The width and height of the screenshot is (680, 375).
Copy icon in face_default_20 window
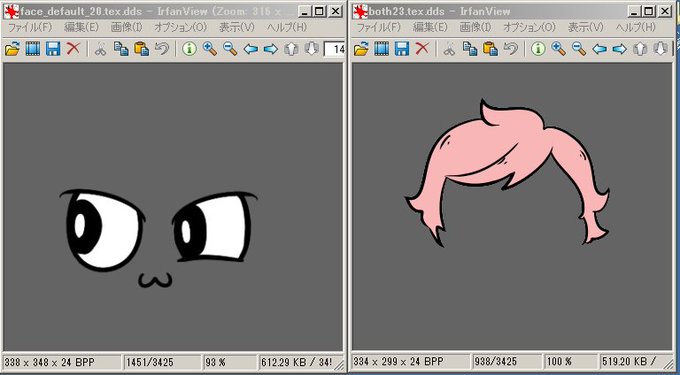(121, 49)
